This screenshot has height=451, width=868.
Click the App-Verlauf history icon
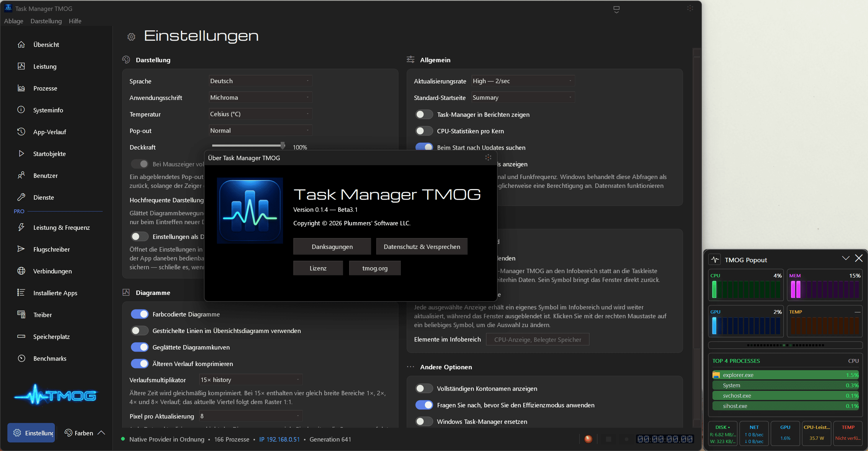21,132
